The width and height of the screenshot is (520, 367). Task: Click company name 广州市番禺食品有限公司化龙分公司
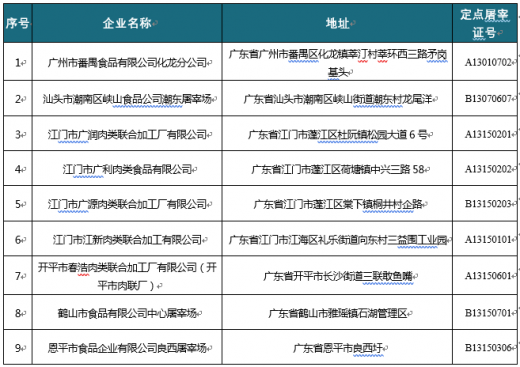pos(127,62)
